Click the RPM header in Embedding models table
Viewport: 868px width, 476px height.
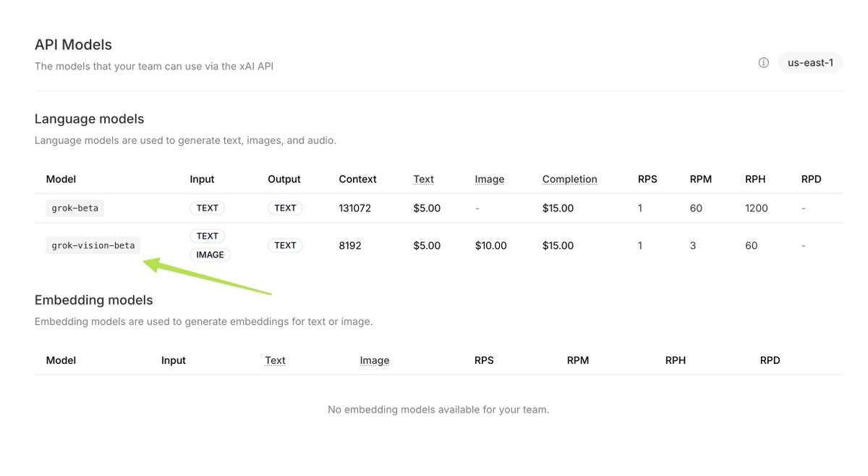click(578, 360)
